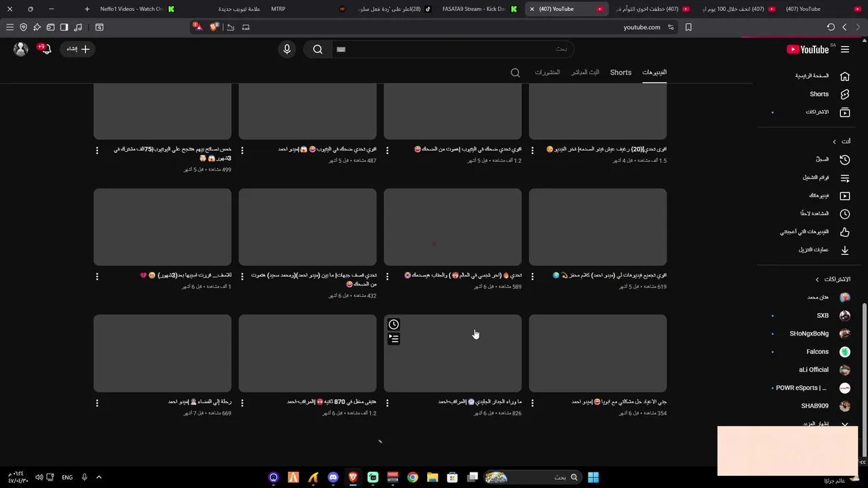
Task: Open notifications bell with 9+ badge
Action: 45,49
